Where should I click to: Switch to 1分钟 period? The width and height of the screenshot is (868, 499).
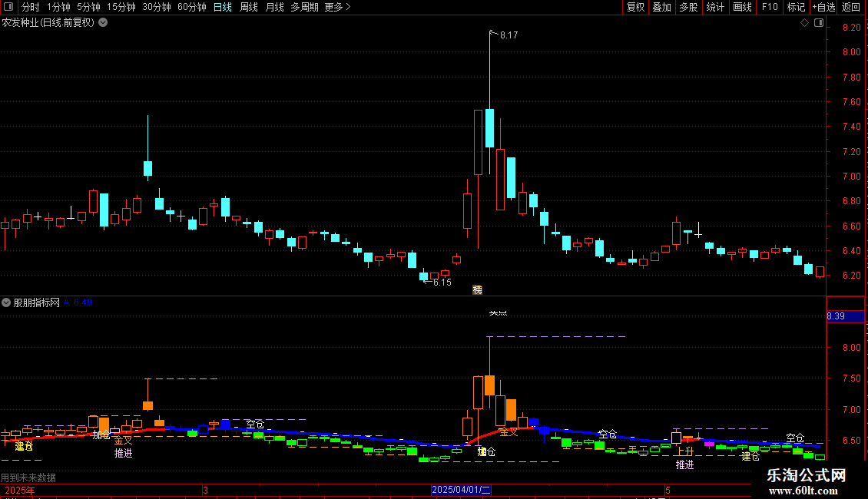pyautogui.click(x=58, y=7)
